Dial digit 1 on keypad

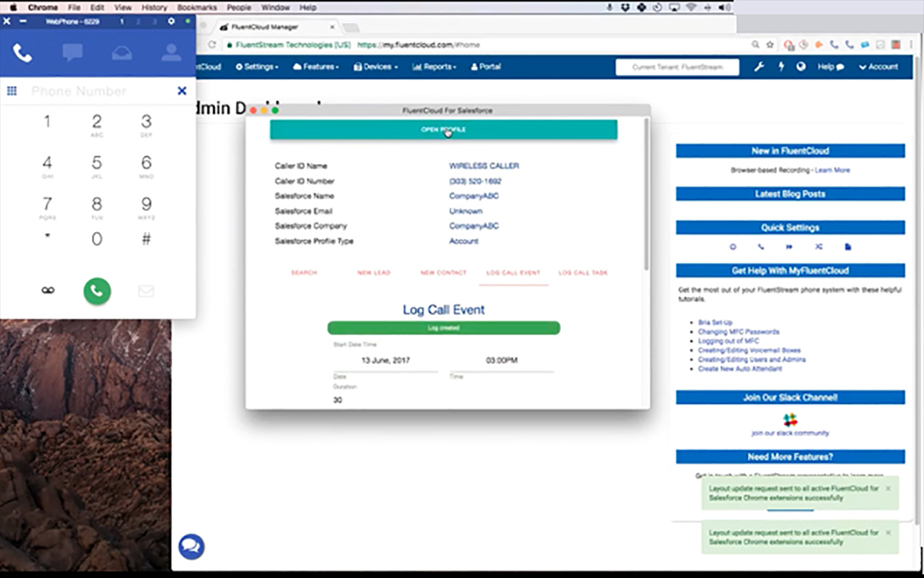pyautogui.click(x=48, y=121)
